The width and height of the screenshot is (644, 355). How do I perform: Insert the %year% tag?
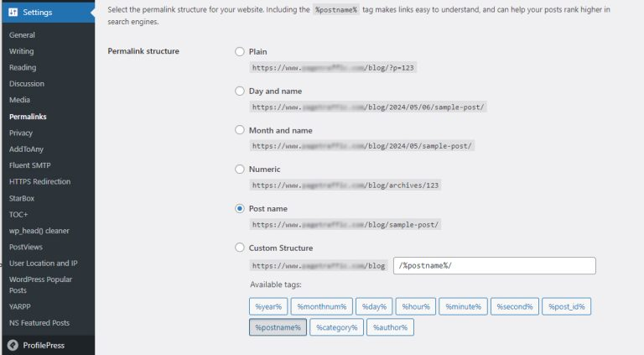click(268, 307)
